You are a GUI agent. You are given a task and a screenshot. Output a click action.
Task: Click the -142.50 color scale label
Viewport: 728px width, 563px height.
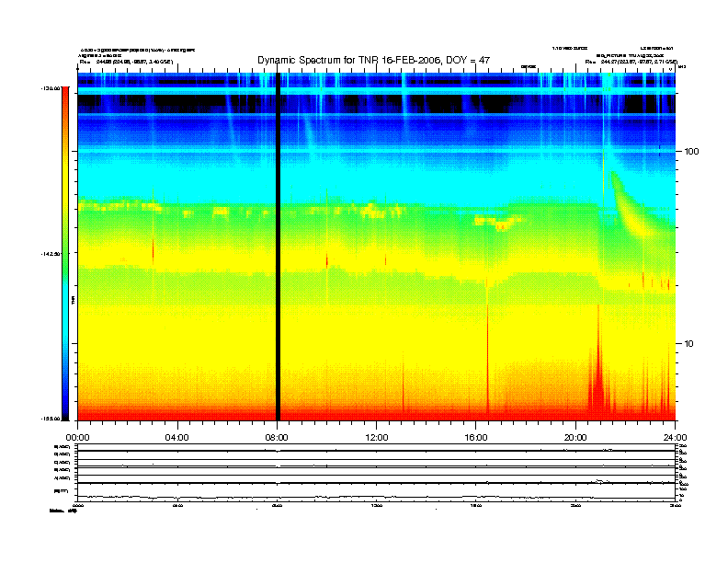point(51,254)
